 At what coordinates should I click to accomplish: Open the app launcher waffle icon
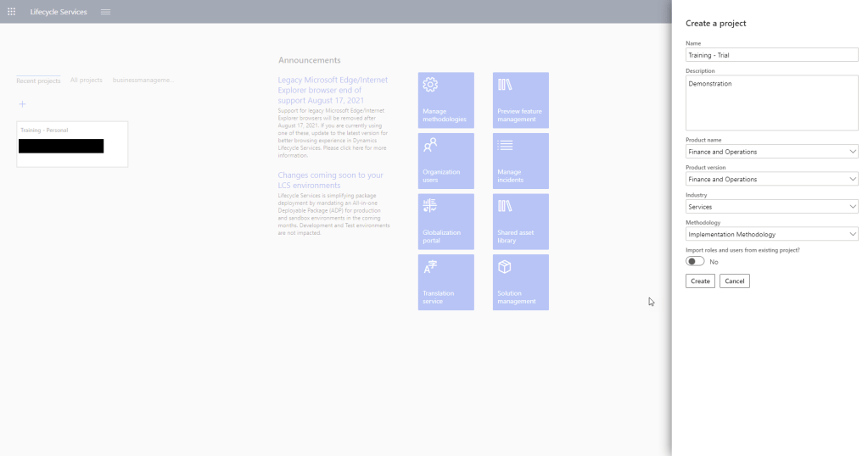coord(11,12)
